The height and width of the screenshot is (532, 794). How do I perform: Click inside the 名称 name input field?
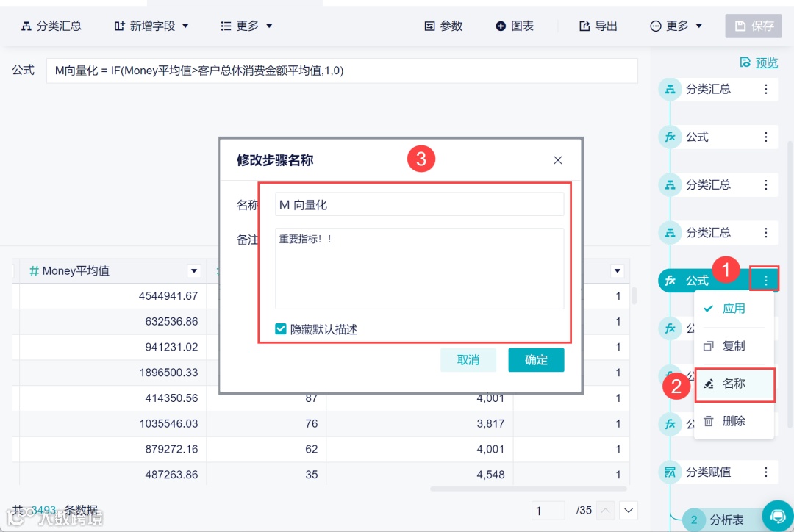click(419, 204)
